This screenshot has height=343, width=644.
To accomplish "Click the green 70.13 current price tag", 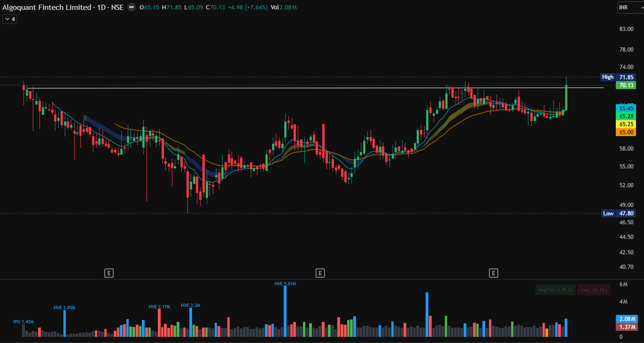I will (x=626, y=85).
